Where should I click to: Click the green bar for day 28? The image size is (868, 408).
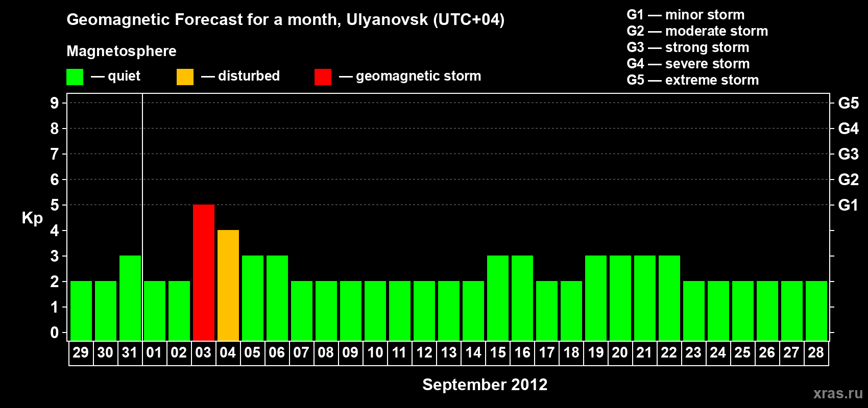coord(816,311)
